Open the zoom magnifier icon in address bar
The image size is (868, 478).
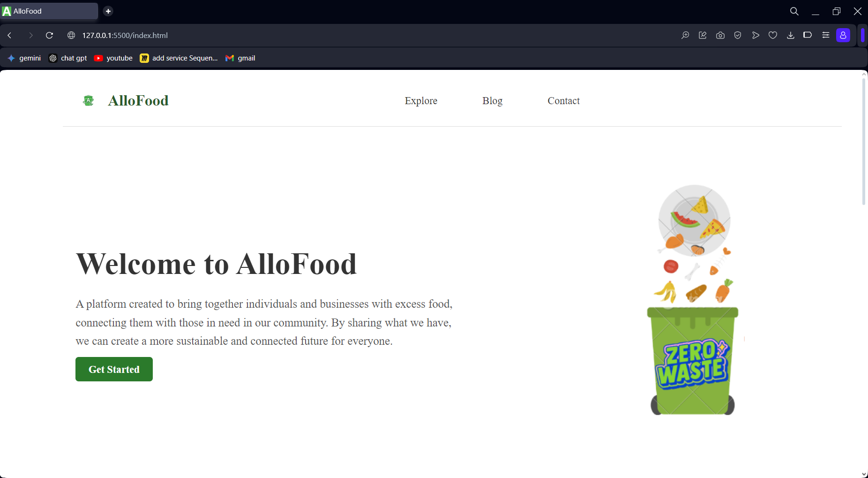coord(685,35)
